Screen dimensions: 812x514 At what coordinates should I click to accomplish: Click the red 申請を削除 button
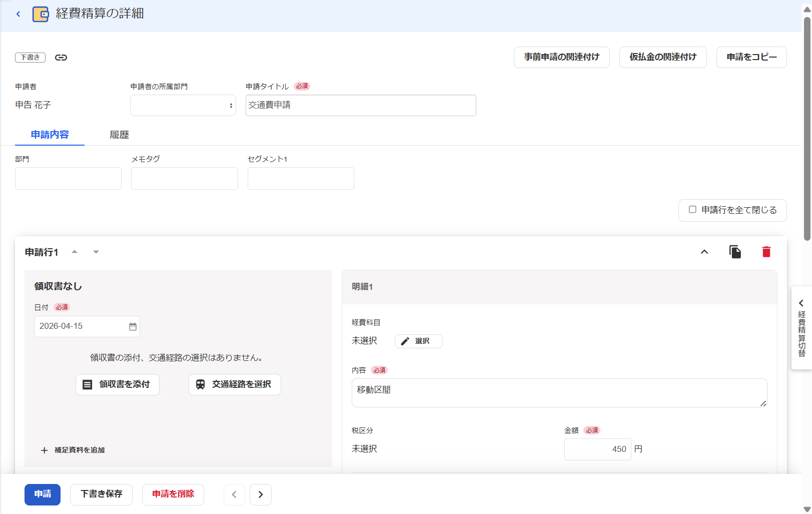(x=173, y=494)
